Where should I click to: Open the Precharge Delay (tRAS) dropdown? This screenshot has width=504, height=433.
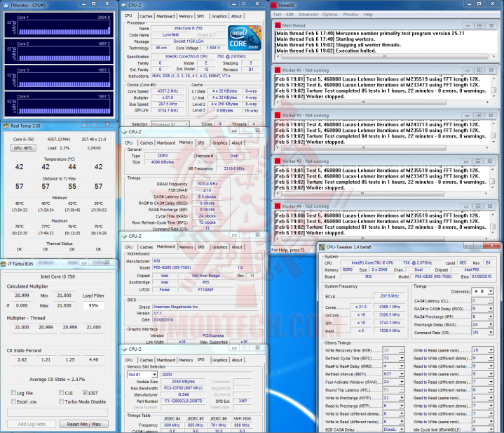pos(491,325)
